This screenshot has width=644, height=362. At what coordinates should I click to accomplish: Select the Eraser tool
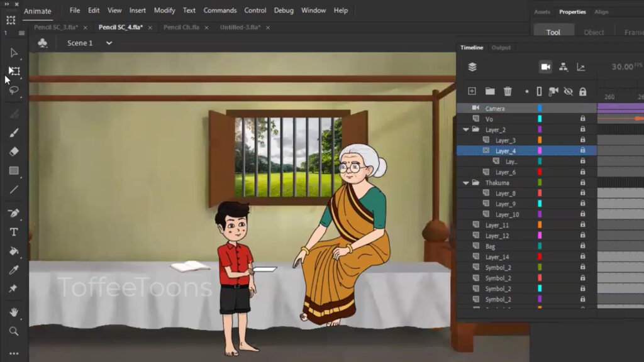(x=14, y=151)
